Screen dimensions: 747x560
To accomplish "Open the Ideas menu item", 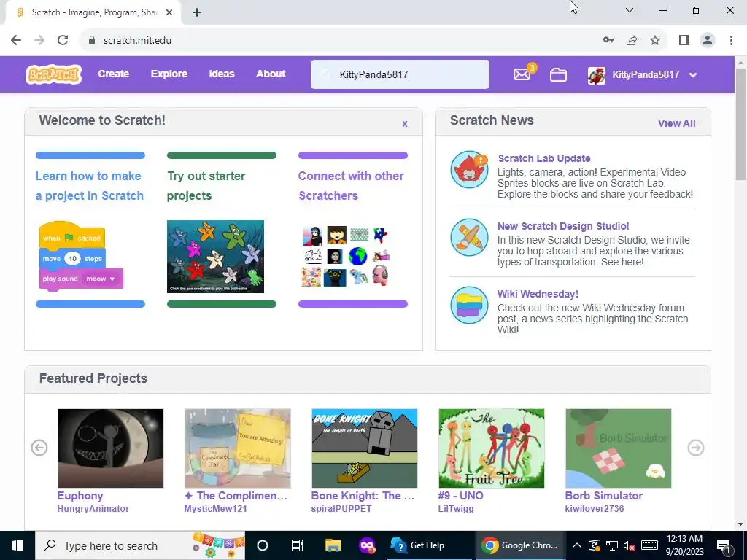I will pos(222,74).
